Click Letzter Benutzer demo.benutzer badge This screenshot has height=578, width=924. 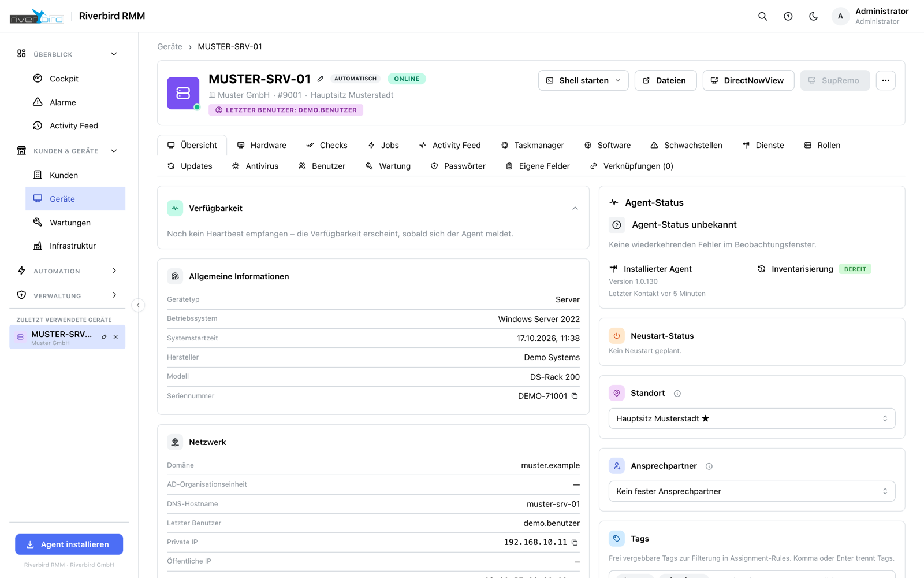(x=286, y=110)
